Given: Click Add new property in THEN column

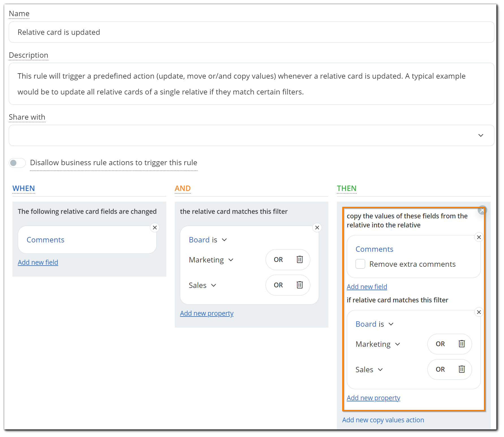Looking at the screenshot, I should [x=373, y=398].
